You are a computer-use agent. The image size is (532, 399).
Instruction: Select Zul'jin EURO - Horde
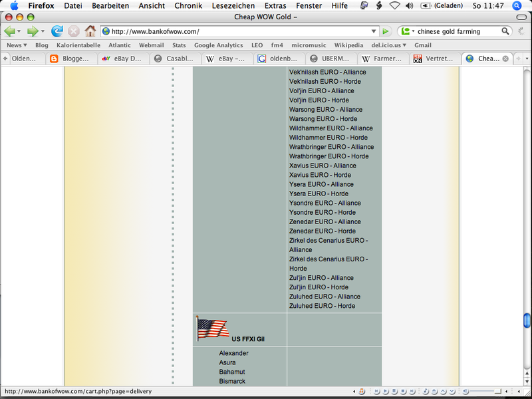(319, 287)
